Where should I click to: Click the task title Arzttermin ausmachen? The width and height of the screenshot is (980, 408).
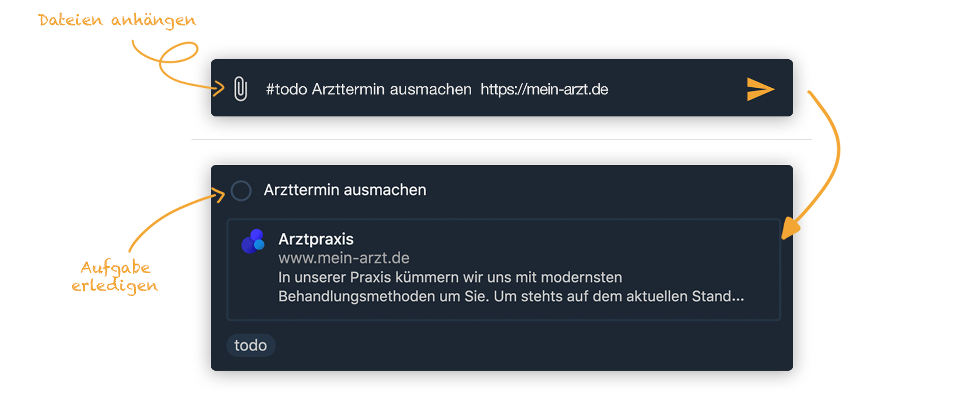tap(345, 190)
